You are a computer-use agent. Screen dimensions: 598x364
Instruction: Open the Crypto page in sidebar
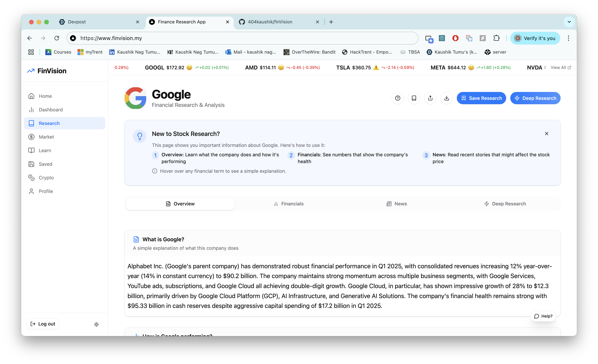coord(46,177)
